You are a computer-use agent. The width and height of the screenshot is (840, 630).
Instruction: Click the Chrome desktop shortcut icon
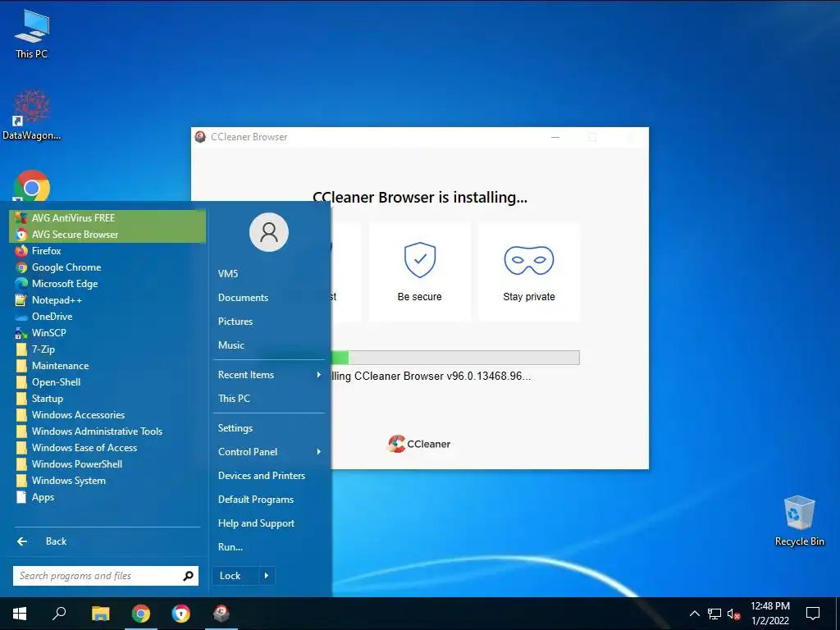point(32,186)
